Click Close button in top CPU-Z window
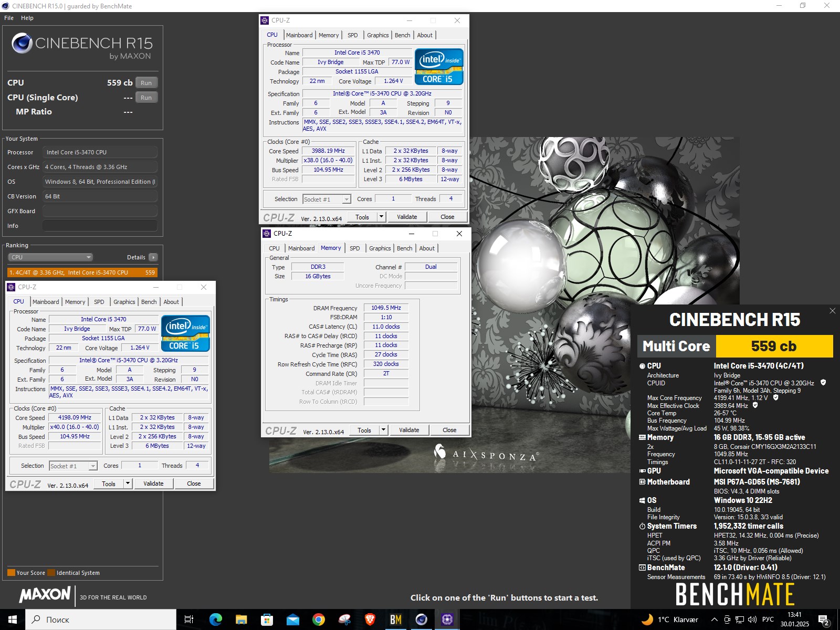Screen dimensions: 840x630 pyautogui.click(x=447, y=217)
